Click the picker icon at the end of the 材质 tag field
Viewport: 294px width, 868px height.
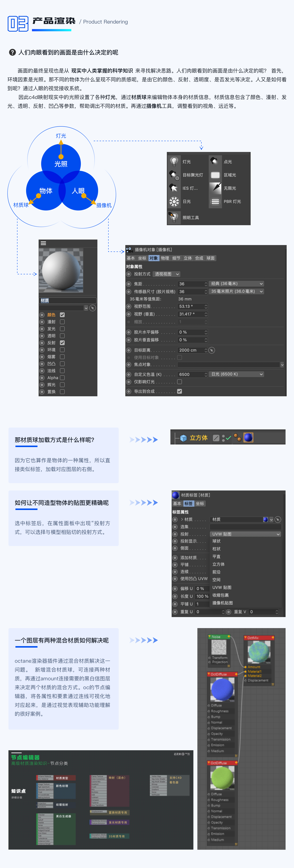278,519
